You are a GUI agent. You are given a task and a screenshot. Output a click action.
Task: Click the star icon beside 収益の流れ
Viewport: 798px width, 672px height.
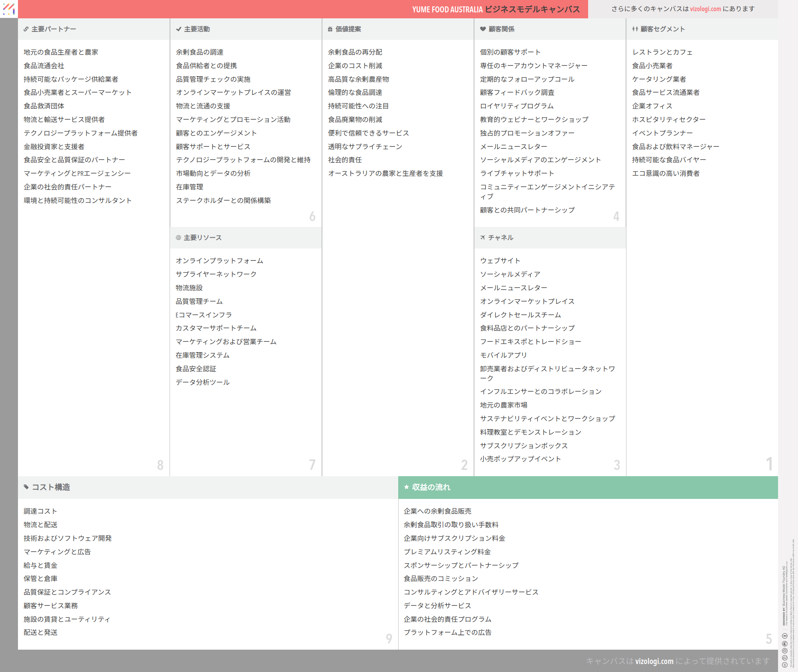pos(407,487)
